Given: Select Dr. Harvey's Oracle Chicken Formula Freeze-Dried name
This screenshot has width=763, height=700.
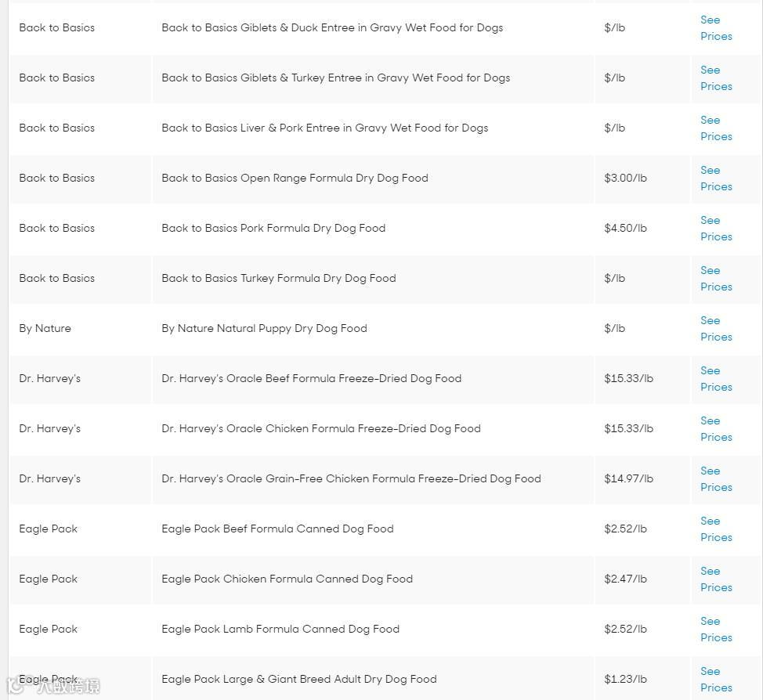Looking at the screenshot, I should pyautogui.click(x=321, y=428).
